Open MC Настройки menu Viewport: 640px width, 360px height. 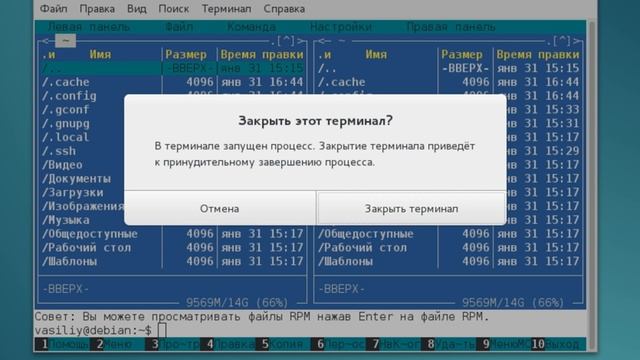341,27
